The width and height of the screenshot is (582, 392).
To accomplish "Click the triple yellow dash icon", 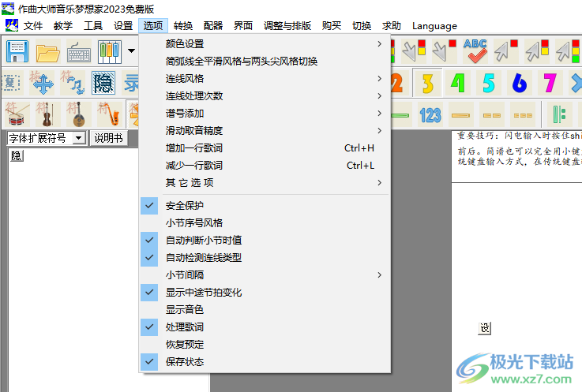I will pos(523,115).
